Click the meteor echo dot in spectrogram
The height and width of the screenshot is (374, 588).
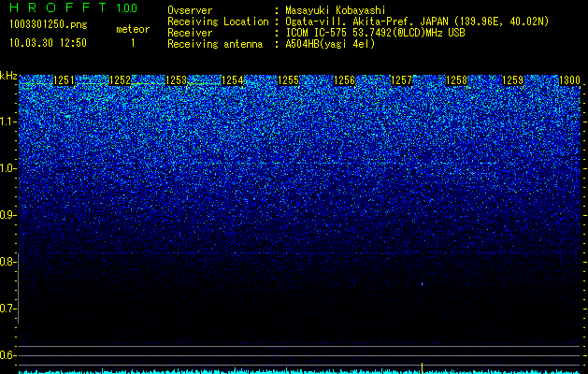click(x=422, y=284)
